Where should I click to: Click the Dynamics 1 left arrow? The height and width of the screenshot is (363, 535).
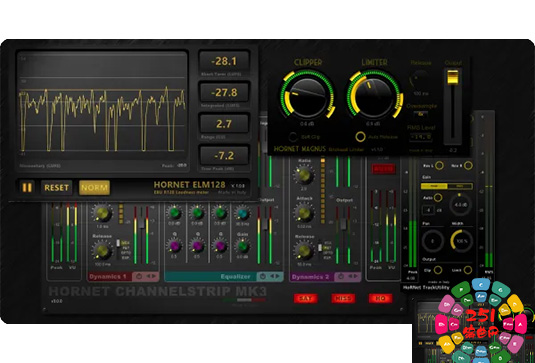[148, 276]
